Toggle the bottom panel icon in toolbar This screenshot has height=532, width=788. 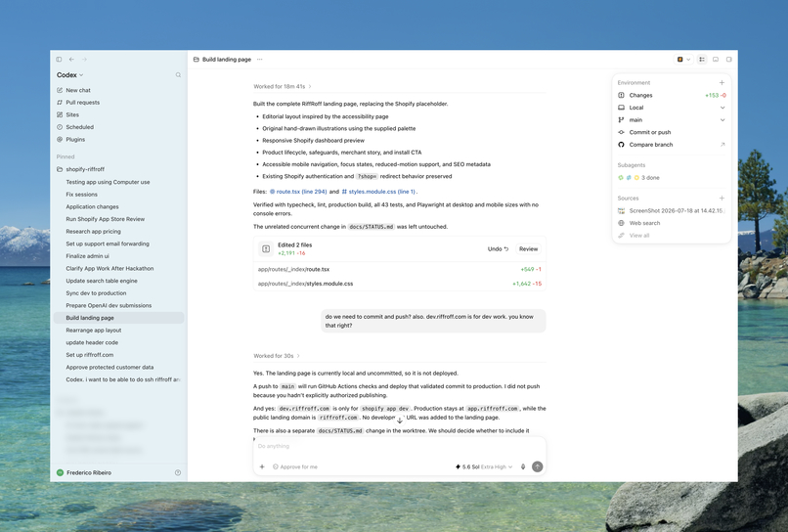pos(716,60)
